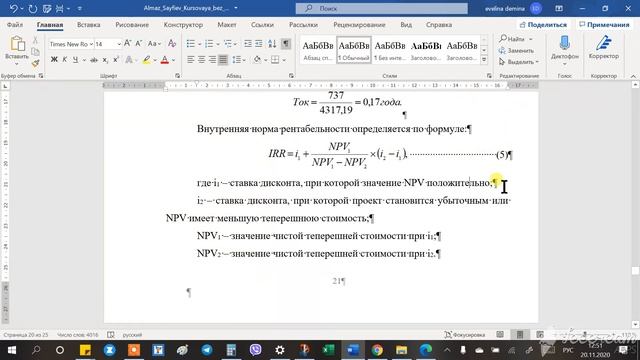The width and height of the screenshot is (640, 360).
Task: Expand the styles gallery more button
Action: click(484, 60)
